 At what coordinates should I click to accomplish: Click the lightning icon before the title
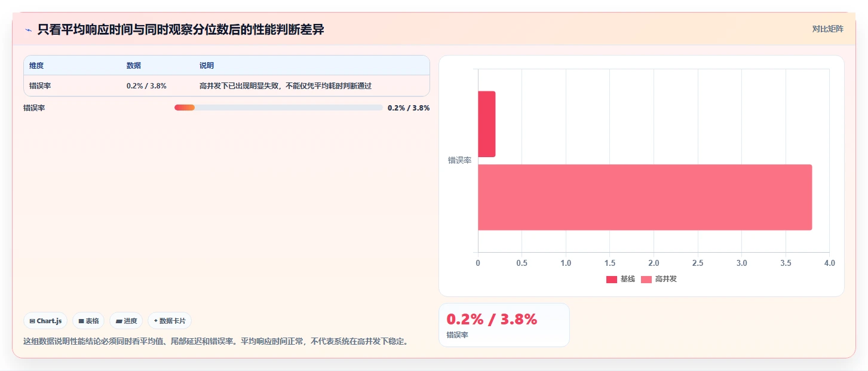point(28,29)
